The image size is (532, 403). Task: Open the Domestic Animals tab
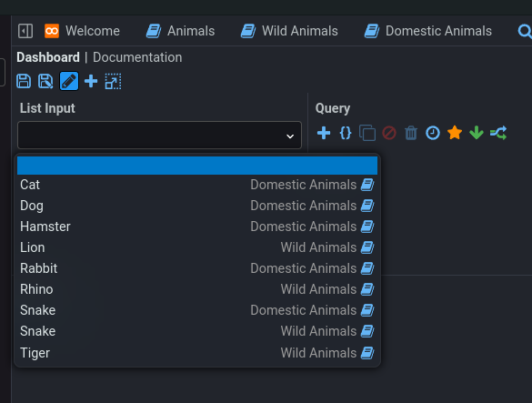(427, 31)
